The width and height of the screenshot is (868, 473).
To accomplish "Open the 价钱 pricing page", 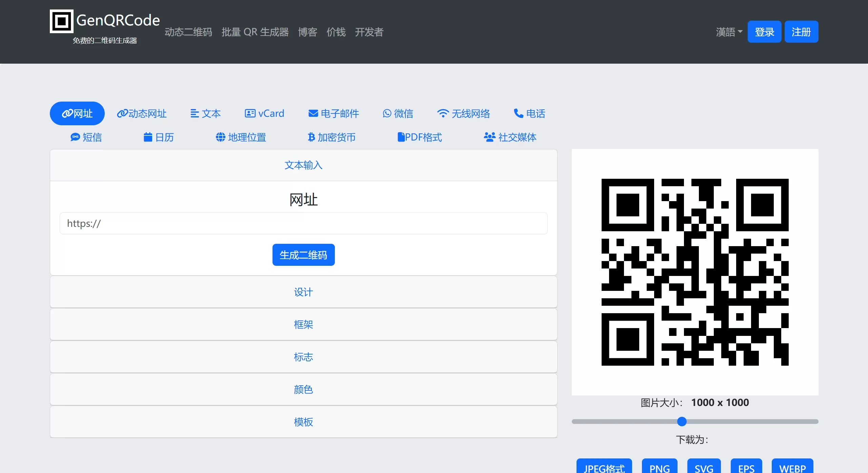I will pos(336,32).
